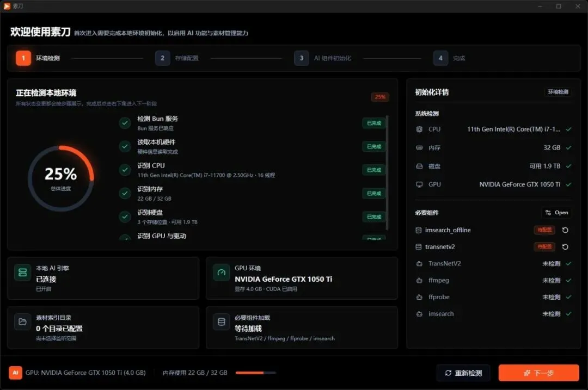Click the 环境检测 tag in 初始化详情

[558, 92]
